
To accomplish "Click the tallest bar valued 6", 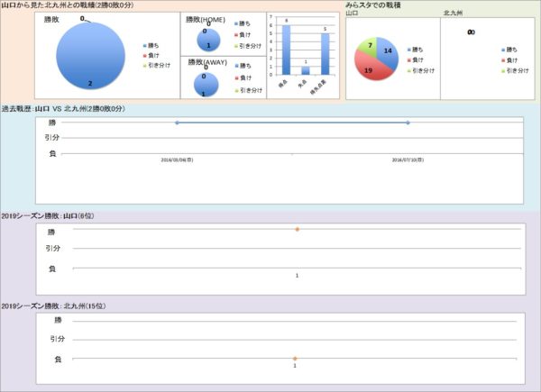I will [286, 50].
